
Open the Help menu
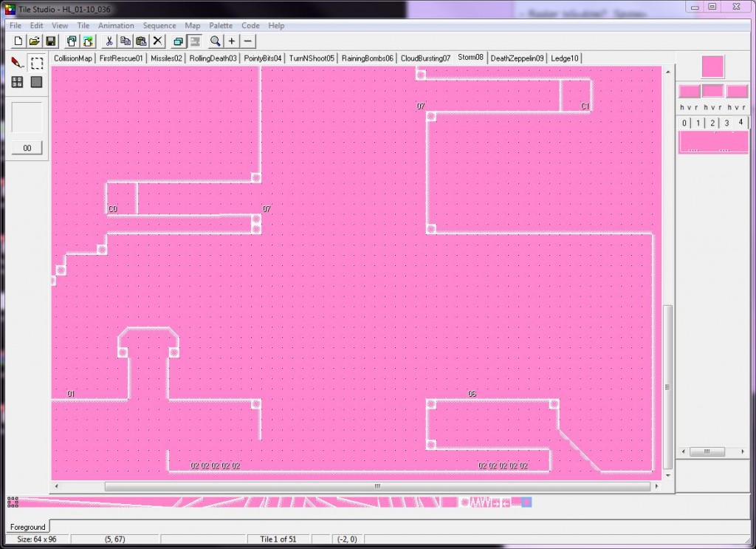click(276, 26)
